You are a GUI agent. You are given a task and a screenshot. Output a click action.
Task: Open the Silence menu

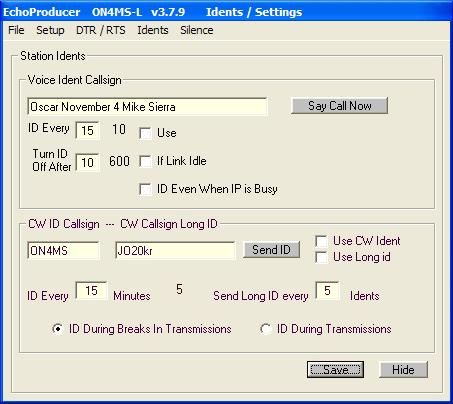pos(197,30)
